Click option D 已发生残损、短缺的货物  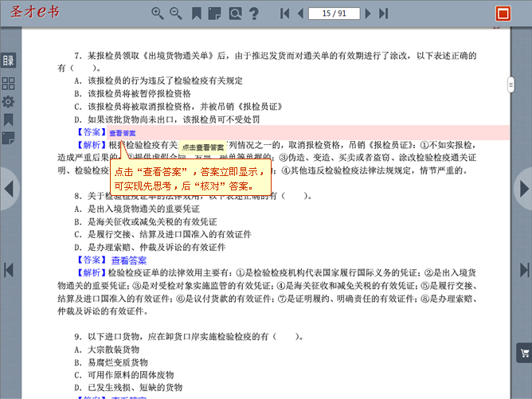(128, 388)
